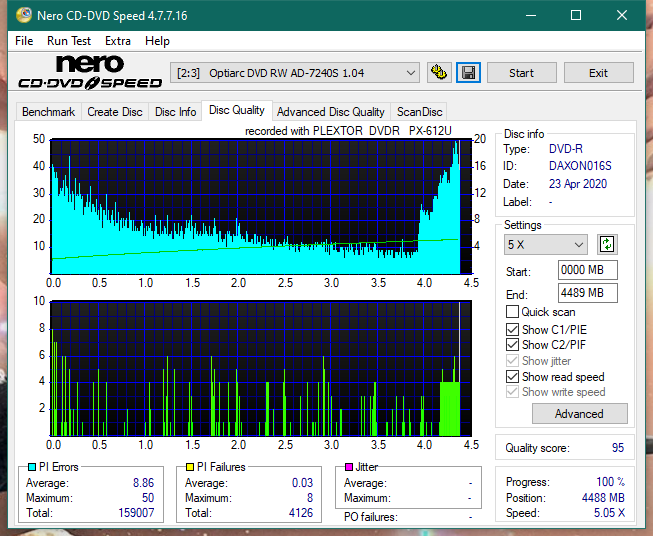Screen dimensions: 653x536
Task: Open the drive options icon
Action: coord(439,73)
